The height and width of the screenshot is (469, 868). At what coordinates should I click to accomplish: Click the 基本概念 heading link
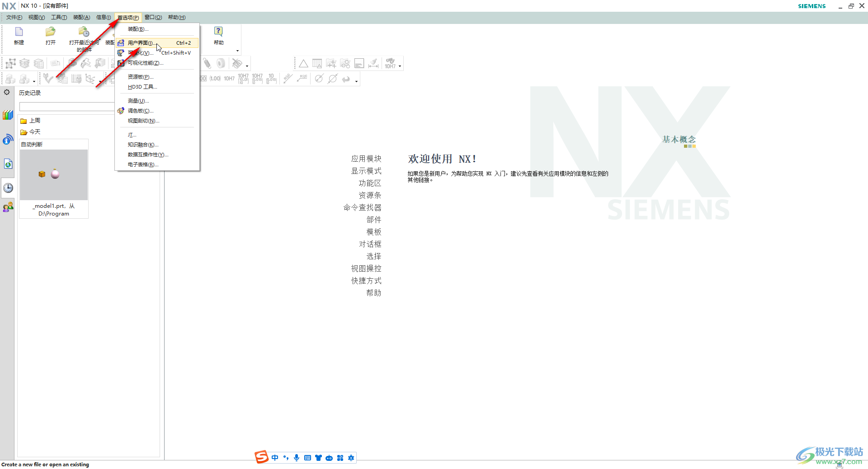pos(679,139)
